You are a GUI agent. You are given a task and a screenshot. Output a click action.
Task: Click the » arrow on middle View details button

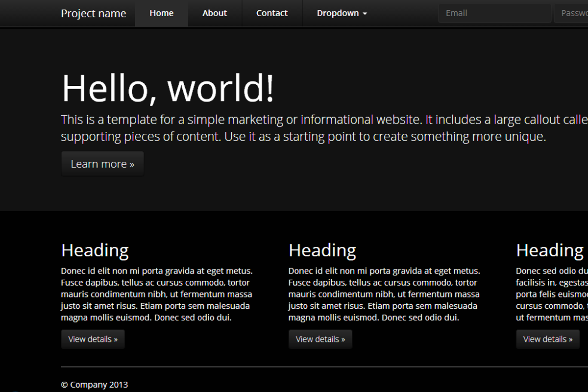(344, 339)
